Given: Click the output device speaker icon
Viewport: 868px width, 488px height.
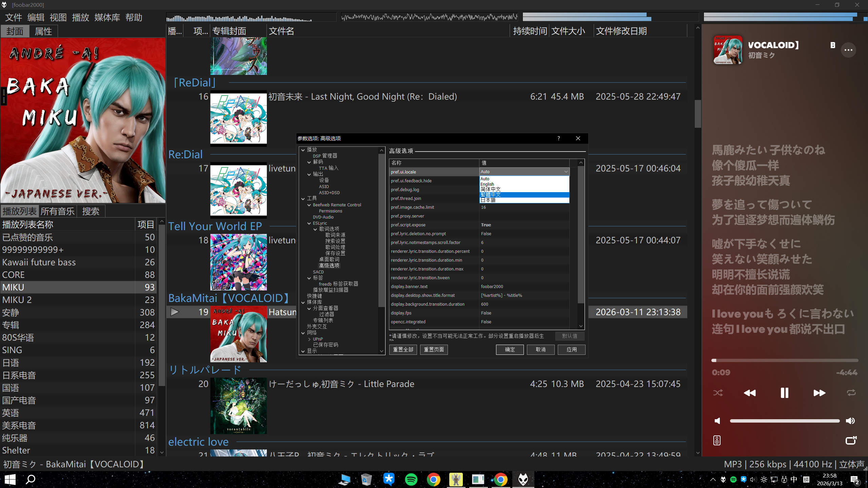Looking at the screenshot, I should pos(717,441).
